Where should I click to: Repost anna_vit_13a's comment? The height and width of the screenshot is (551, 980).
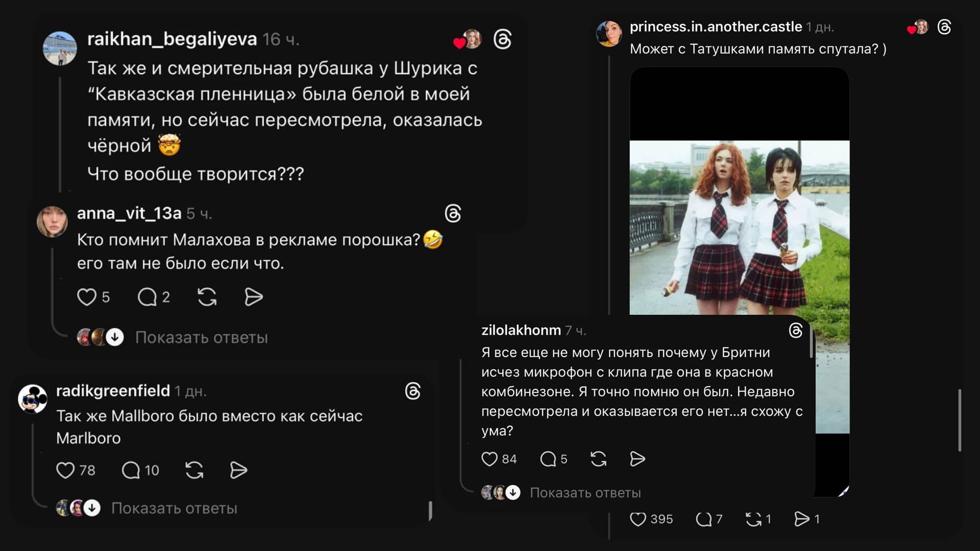pos(207,297)
